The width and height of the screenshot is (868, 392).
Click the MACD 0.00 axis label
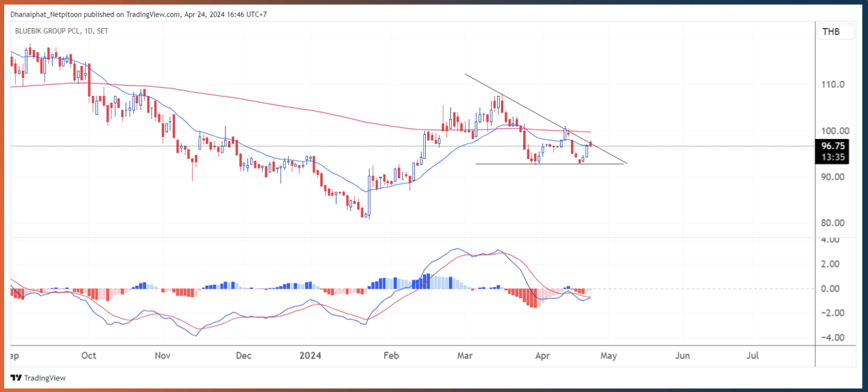pyautogui.click(x=830, y=289)
